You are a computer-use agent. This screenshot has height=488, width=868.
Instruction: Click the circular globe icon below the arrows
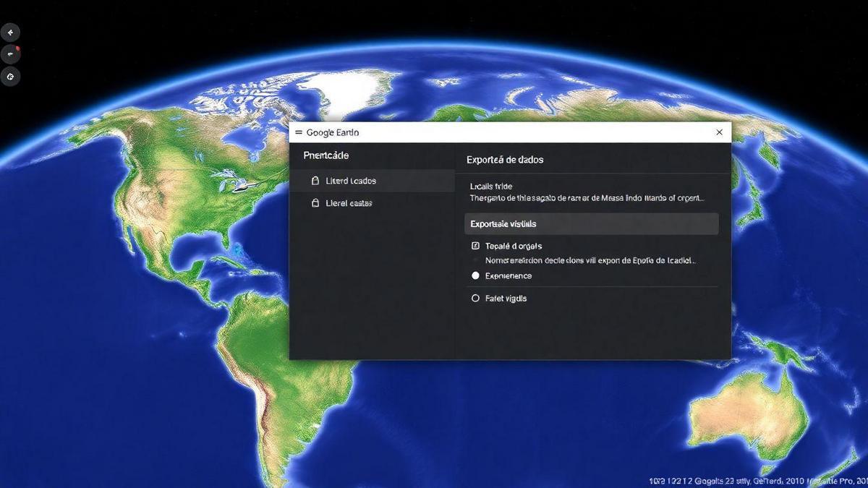(x=10, y=76)
